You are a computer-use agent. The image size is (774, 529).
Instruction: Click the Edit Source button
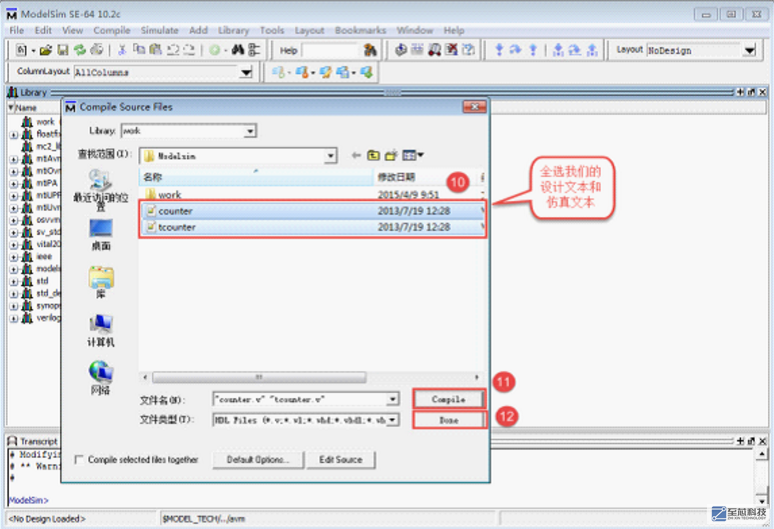click(341, 460)
